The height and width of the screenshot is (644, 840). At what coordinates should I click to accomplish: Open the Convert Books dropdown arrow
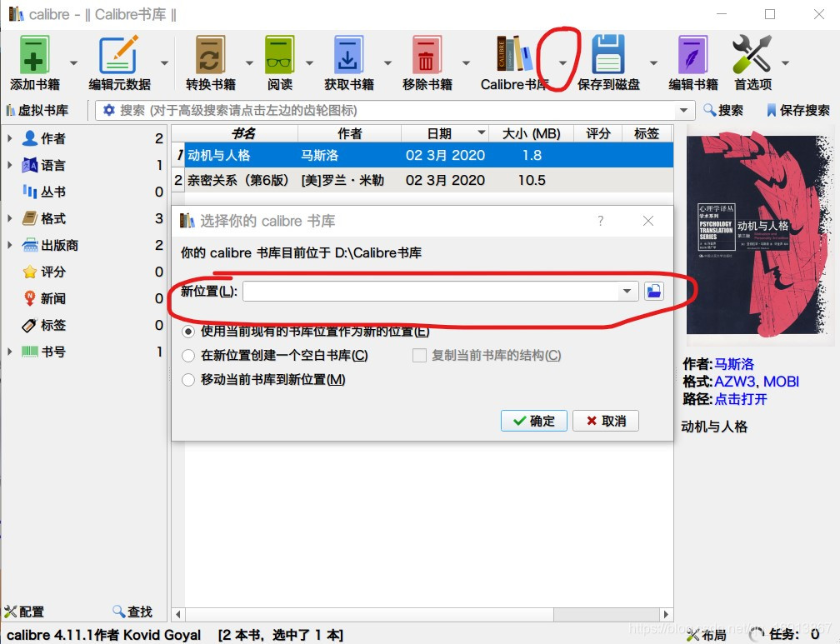(x=249, y=63)
